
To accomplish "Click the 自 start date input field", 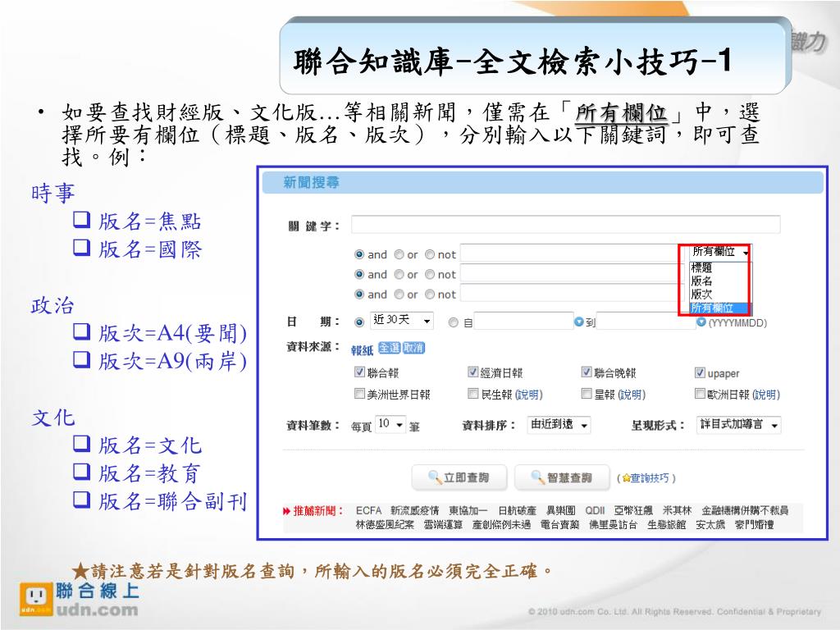I will [523, 322].
